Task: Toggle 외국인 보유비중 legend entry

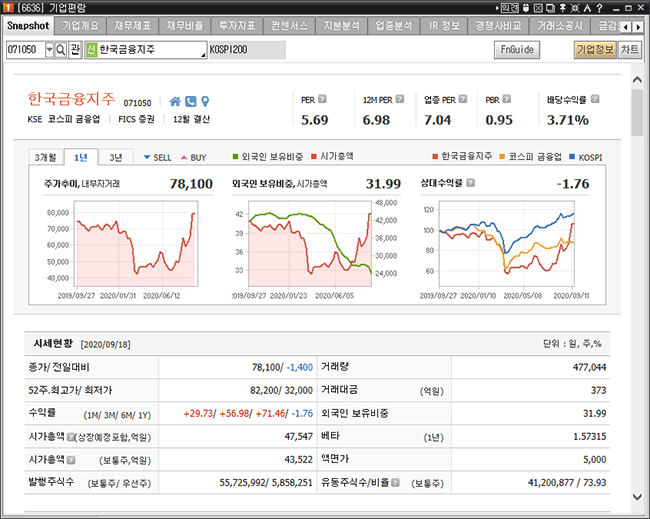Action: 267,157
